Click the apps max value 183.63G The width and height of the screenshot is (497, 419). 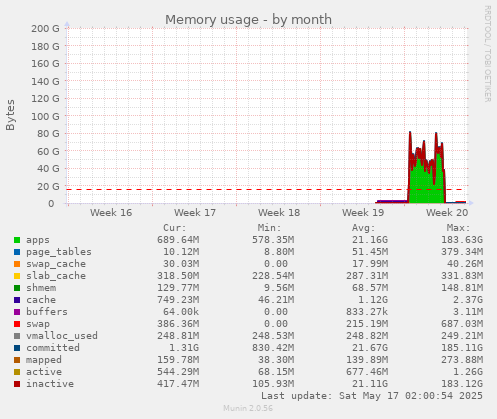pos(462,240)
